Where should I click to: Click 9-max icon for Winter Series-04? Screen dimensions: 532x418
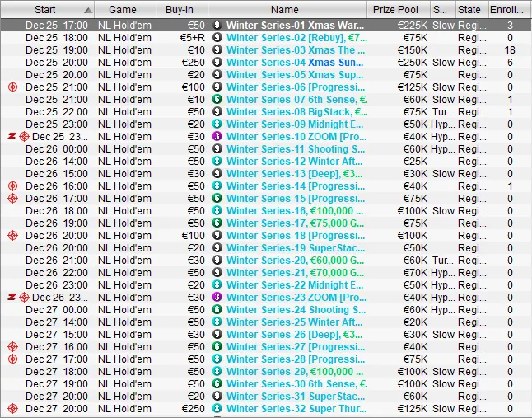217,62
